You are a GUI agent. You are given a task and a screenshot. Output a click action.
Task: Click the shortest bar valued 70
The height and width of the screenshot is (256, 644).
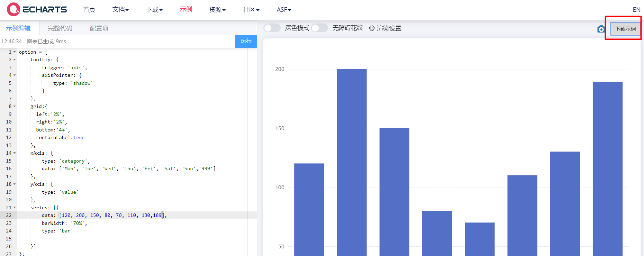tap(480, 239)
